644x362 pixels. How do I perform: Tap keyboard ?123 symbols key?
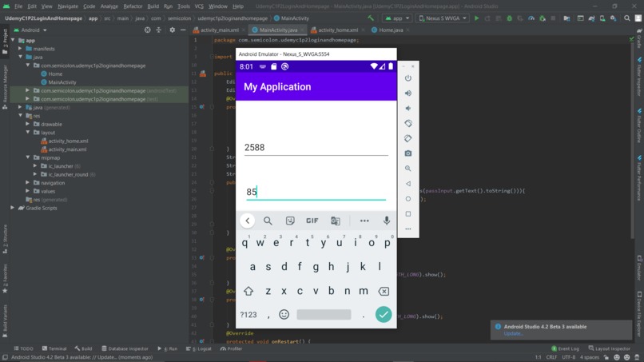tap(248, 315)
